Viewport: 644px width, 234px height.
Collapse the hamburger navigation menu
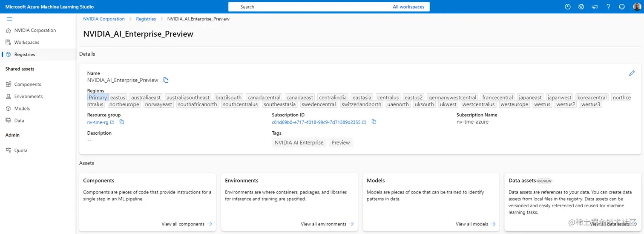coord(9,19)
